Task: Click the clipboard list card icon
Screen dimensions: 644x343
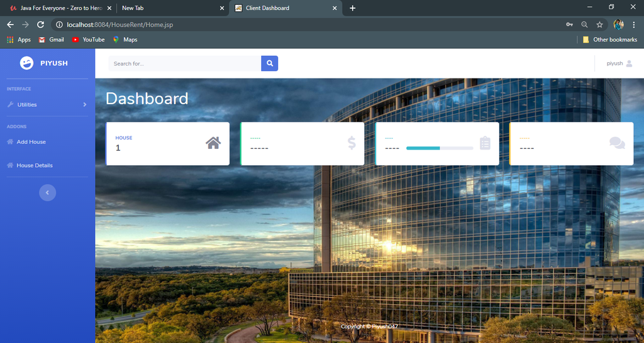Action: click(485, 143)
